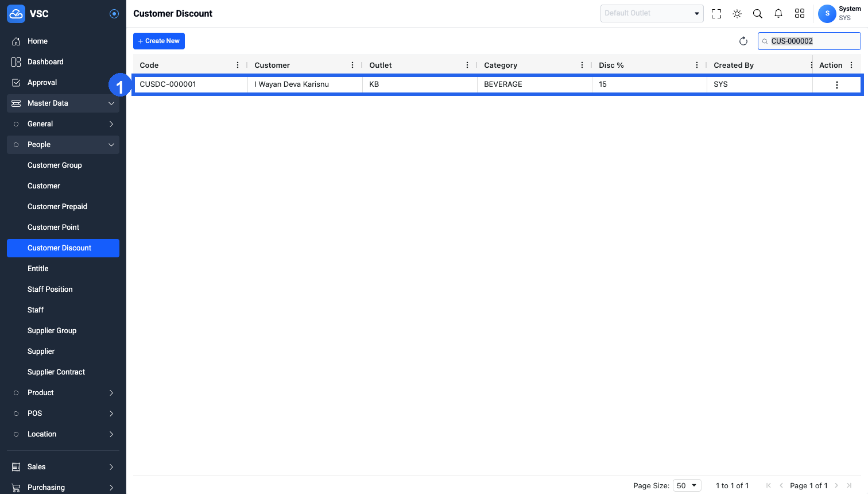The height and width of the screenshot is (494, 868).
Task: Open row actions for CUSDC-000001
Action: (x=837, y=85)
